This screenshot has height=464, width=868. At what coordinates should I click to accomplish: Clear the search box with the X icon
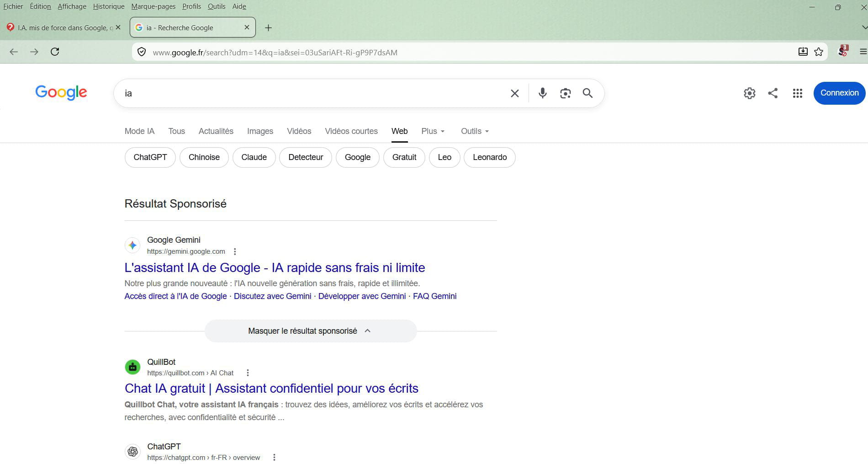point(514,93)
